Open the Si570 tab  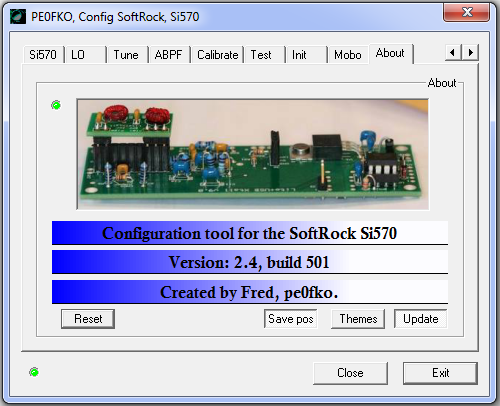click(43, 55)
